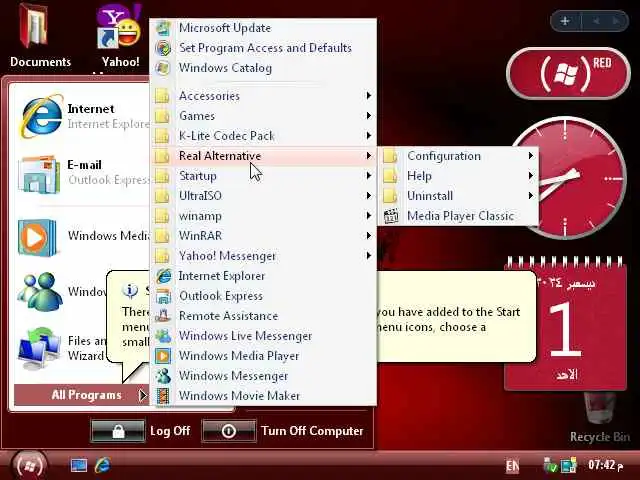This screenshot has height=480, width=640.
Task: Click the Windows Media pinned icon in Start menu
Action: (37, 238)
